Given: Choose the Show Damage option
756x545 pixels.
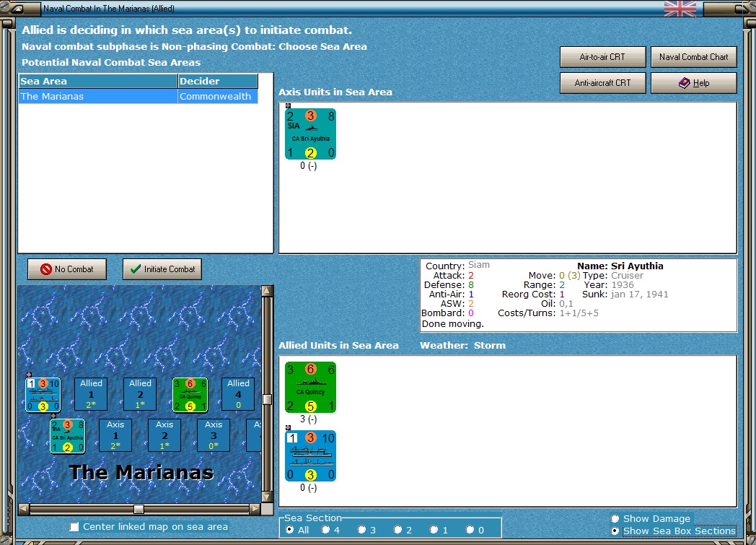Looking at the screenshot, I should [x=615, y=518].
